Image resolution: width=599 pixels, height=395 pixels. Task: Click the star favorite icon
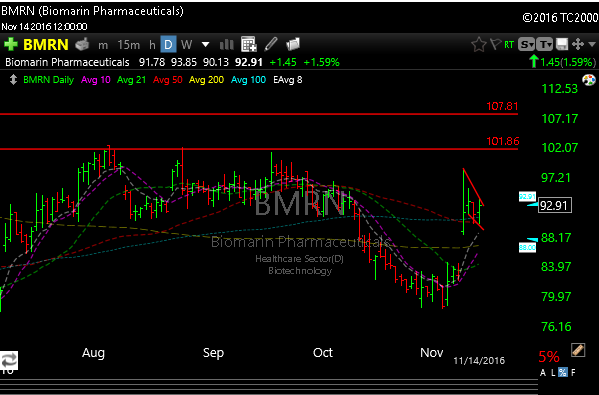pyautogui.click(x=478, y=45)
